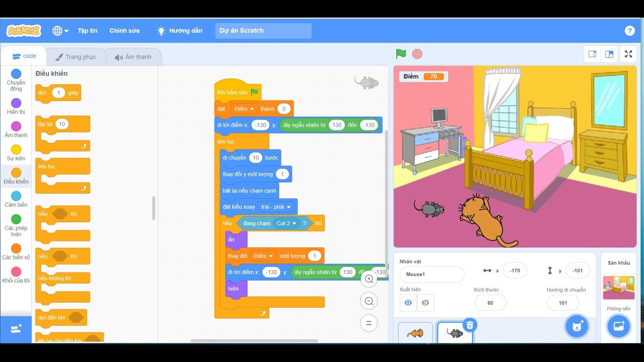This screenshot has height=362, width=644.
Task: Click the Dự án Scratch title field
Action: click(x=263, y=31)
